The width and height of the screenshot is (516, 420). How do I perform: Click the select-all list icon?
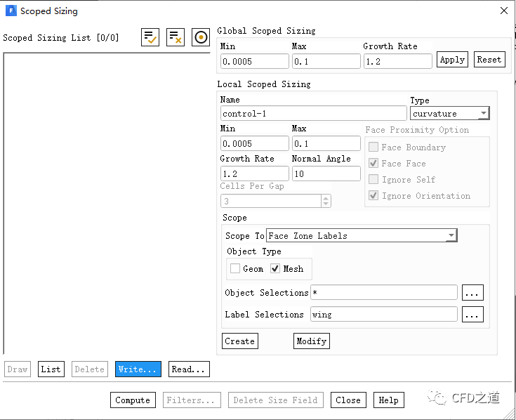click(150, 38)
